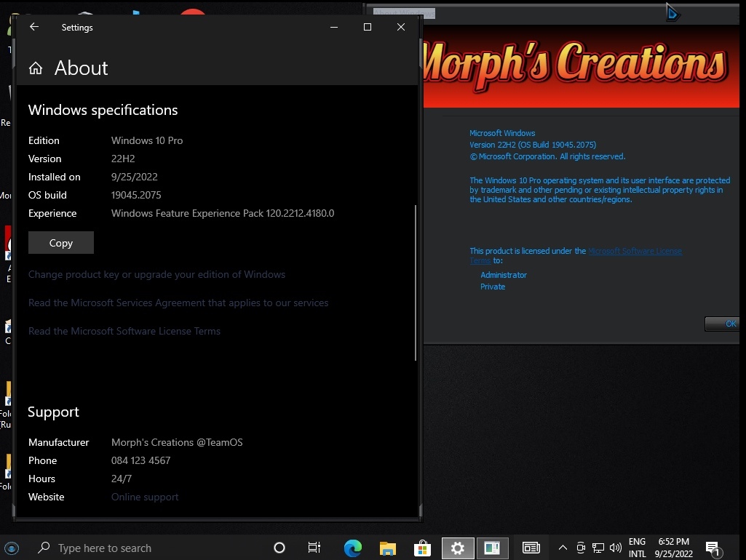746x560 pixels.
Task: Select the Settings gear taskbar button
Action: [458, 548]
